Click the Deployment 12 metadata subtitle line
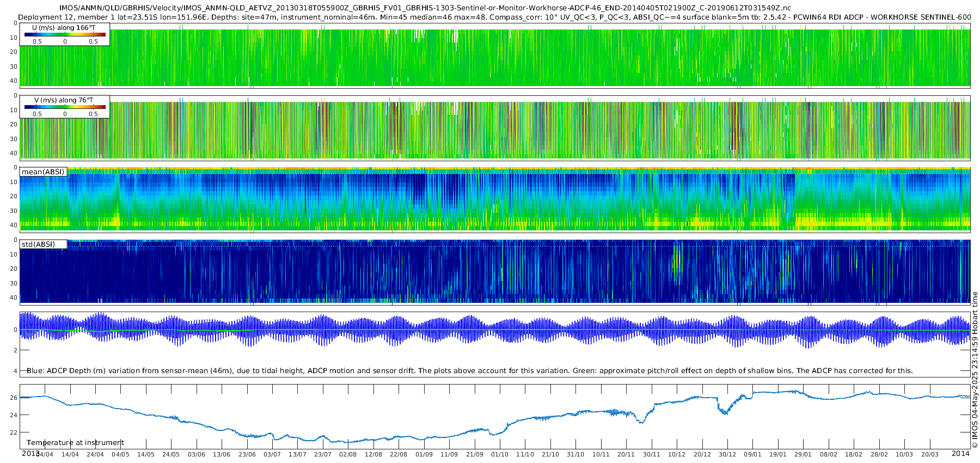This screenshot has width=980, height=463. pyautogui.click(x=494, y=17)
